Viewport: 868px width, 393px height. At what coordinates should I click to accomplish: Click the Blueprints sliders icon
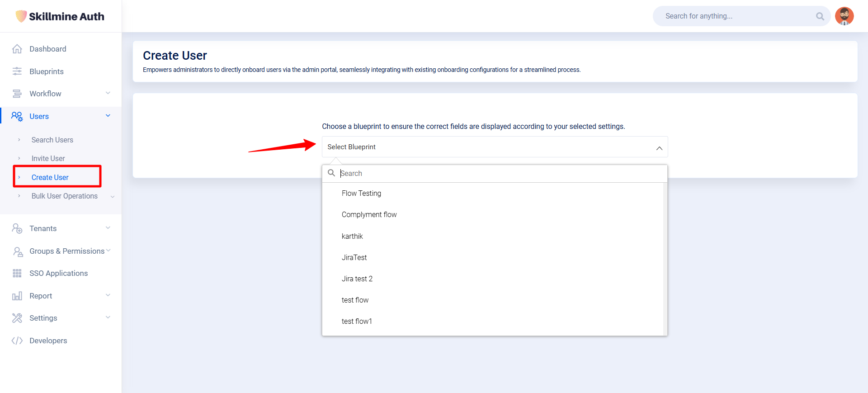pos(17,71)
